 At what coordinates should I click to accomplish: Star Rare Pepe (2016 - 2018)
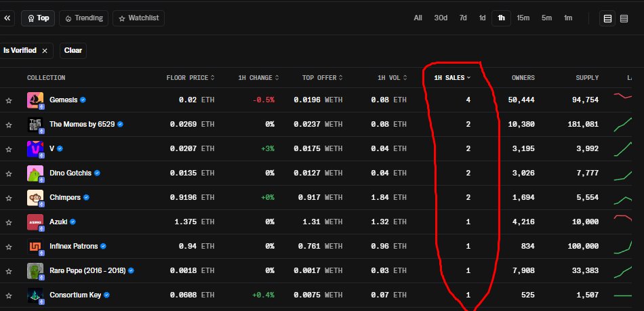pos(9,271)
